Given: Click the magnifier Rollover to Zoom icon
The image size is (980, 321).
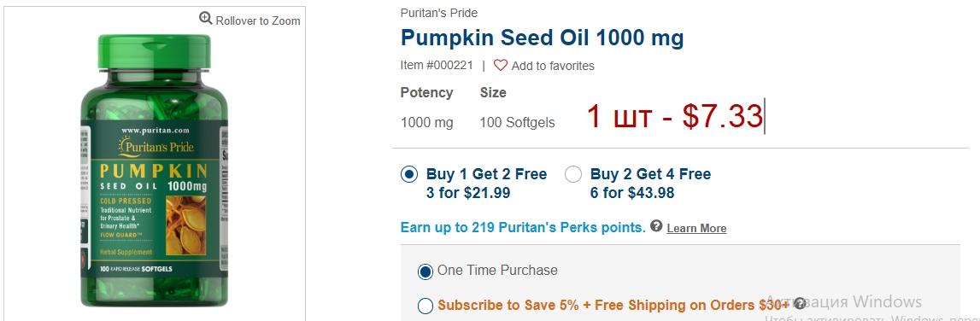Looking at the screenshot, I should pos(206,18).
